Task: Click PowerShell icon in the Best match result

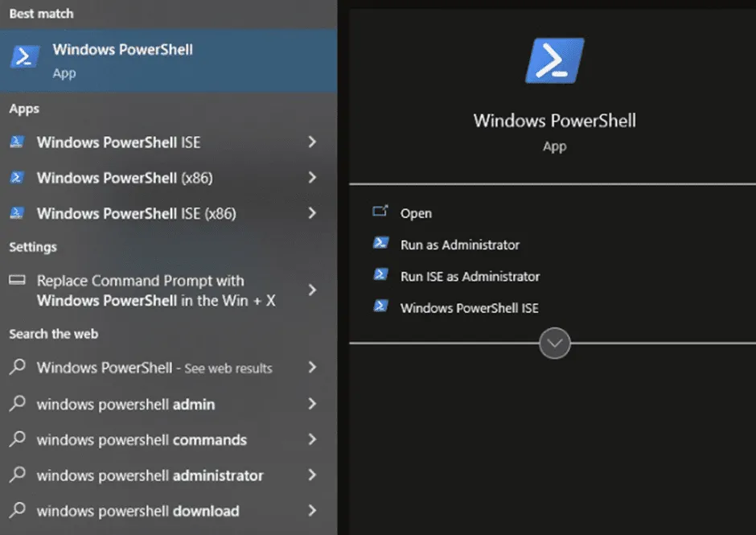Action: pos(25,57)
